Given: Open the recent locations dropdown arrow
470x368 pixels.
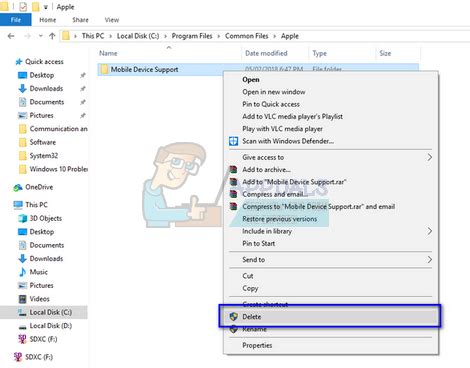Looking at the screenshot, I should (41, 36).
